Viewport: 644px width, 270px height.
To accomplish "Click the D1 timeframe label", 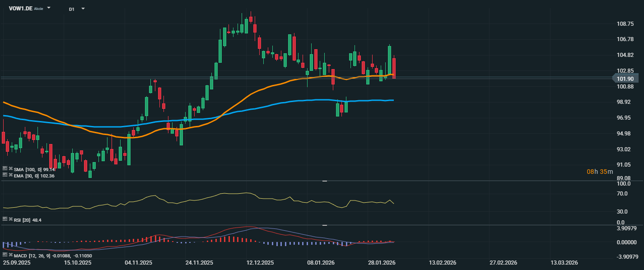I will coord(72,9).
